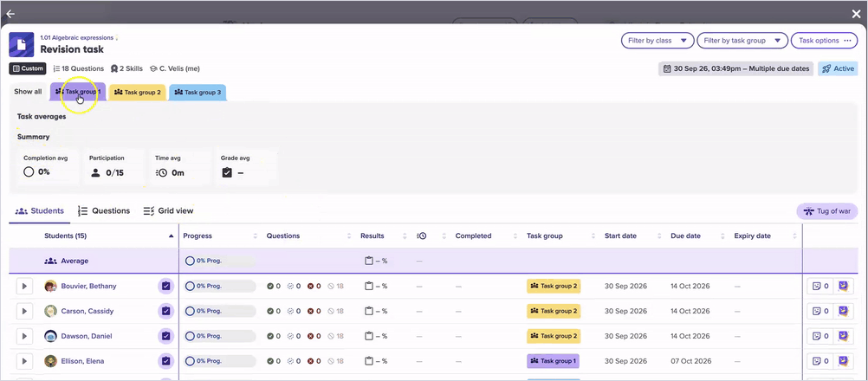The width and height of the screenshot is (868, 381).
Task: Click Bouvier, Bethany's 0% Prog. bar
Action: (x=220, y=287)
